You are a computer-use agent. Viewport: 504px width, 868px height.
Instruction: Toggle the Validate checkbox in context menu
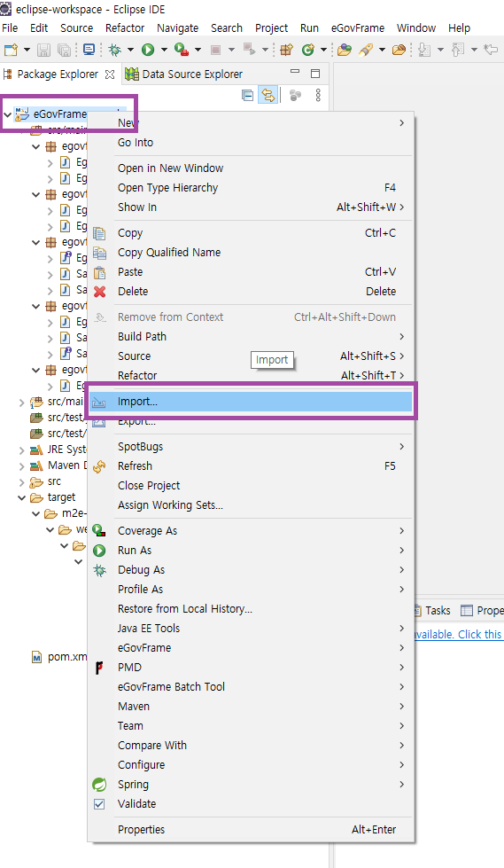pyautogui.click(x=99, y=804)
